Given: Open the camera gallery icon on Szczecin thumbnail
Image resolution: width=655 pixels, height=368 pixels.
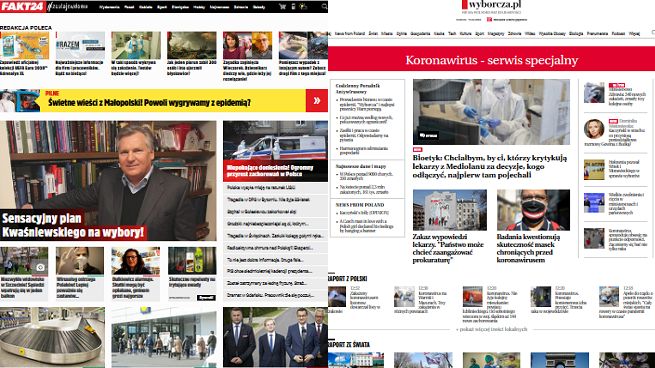Looking at the screenshot, I should (40, 267).
